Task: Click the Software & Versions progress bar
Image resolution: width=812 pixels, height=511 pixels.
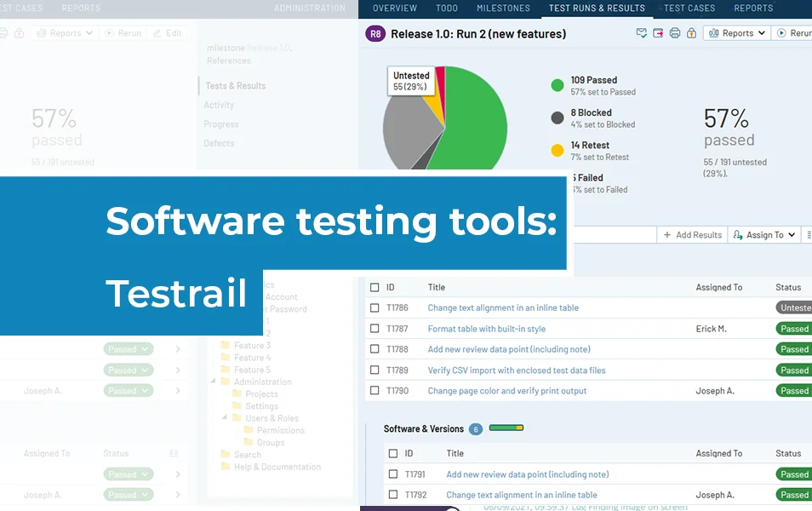Action: [507, 428]
